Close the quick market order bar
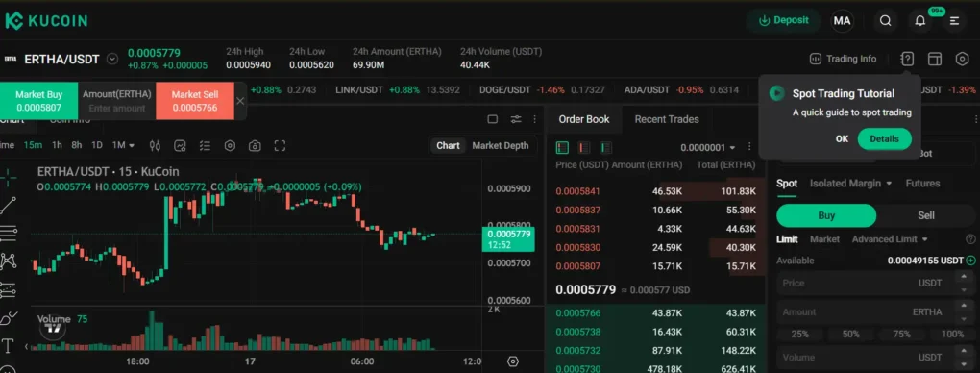The image size is (980, 373). [x=240, y=101]
